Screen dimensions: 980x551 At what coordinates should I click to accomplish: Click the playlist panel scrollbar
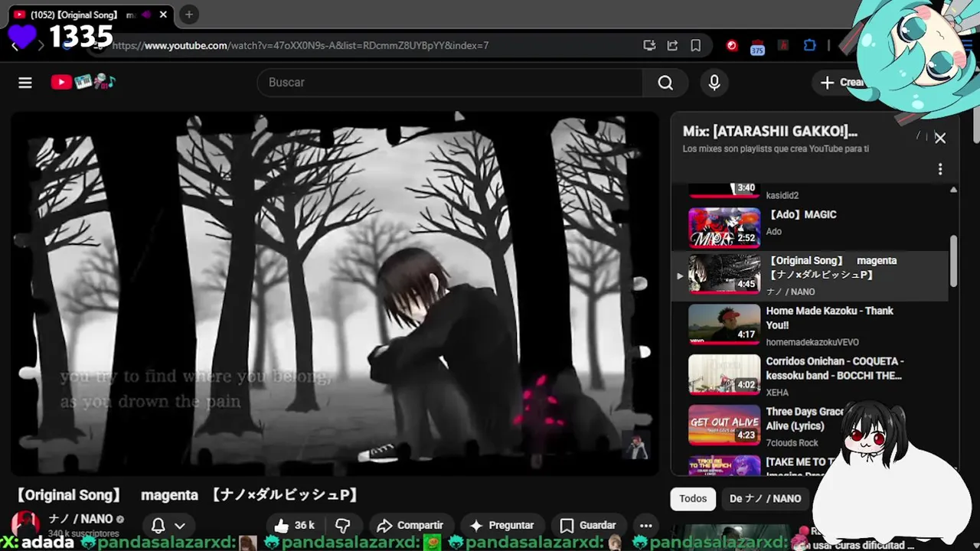coord(953,260)
